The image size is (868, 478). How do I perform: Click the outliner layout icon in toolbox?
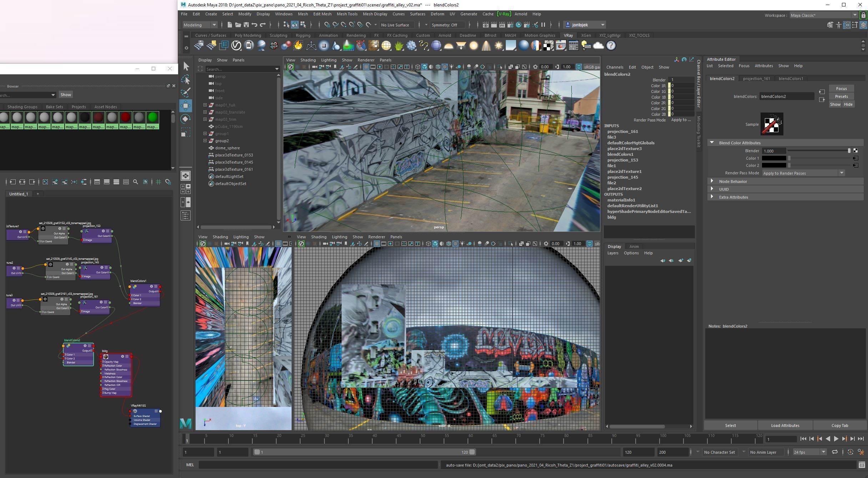click(x=186, y=215)
